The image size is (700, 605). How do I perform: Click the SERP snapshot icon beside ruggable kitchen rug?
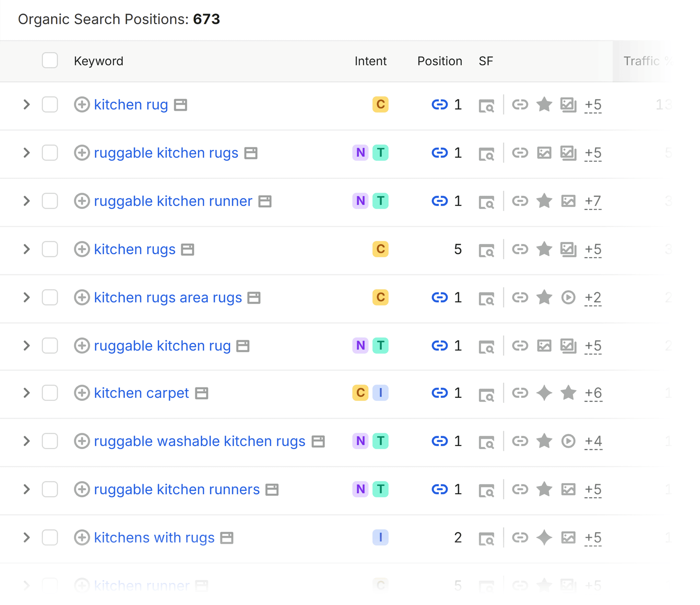pyautogui.click(x=242, y=346)
